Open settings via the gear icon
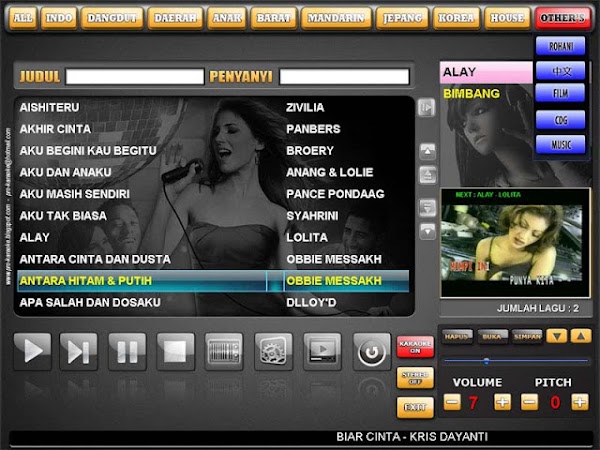 (273, 351)
